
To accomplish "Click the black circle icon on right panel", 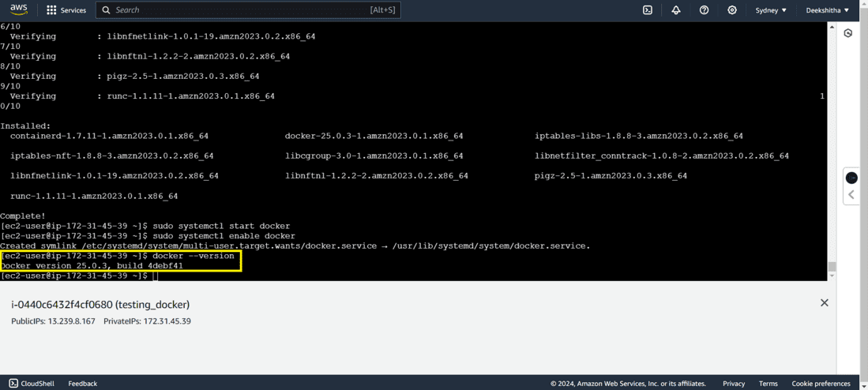I will [x=851, y=178].
